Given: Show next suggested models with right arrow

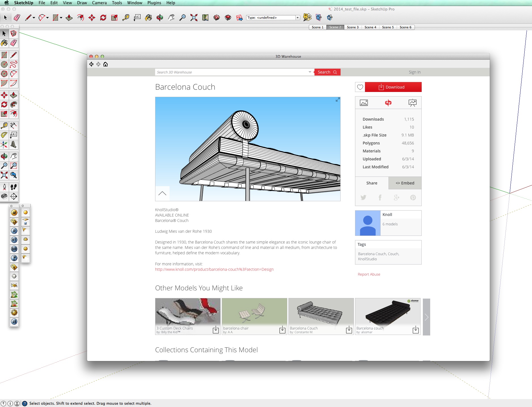Looking at the screenshot, I should click(427, 317).
